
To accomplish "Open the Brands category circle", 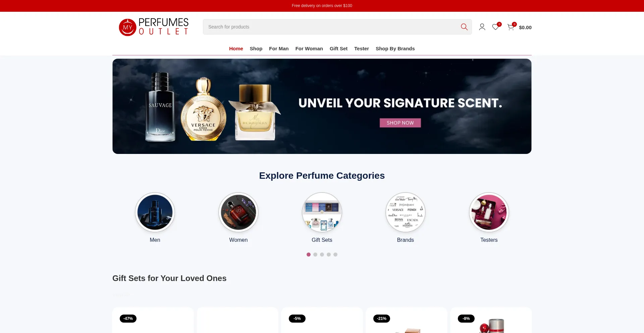I will pyautogui.click(x=406, y=212).
